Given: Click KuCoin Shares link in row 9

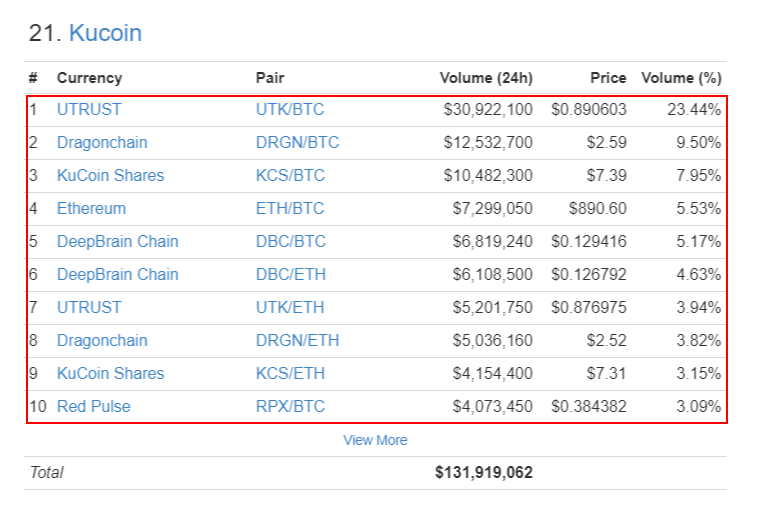Looking at the screenshot, I should point(111,373).
